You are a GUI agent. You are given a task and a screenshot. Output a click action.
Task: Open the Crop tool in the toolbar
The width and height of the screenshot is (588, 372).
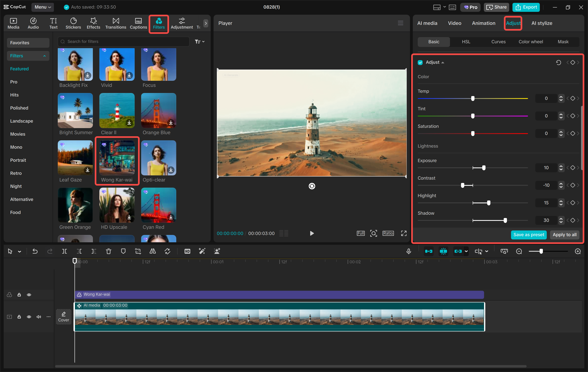[x=138, y=251]
